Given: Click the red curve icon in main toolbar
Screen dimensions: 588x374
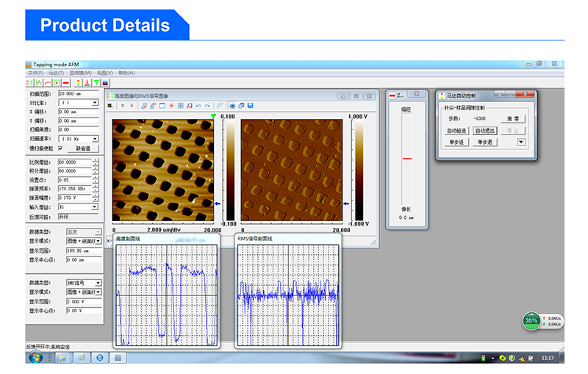Looking at the screenshot, I should [x=48, y=83].
